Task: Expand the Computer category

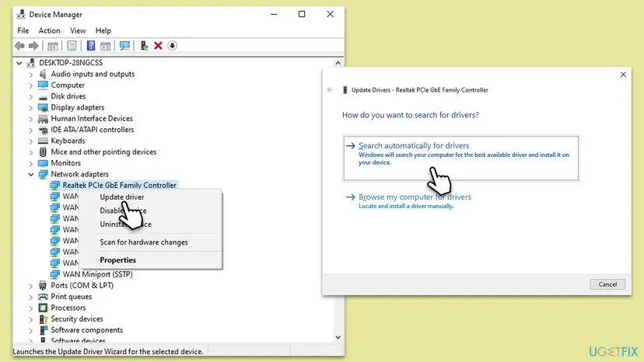Action: (31, 85)
